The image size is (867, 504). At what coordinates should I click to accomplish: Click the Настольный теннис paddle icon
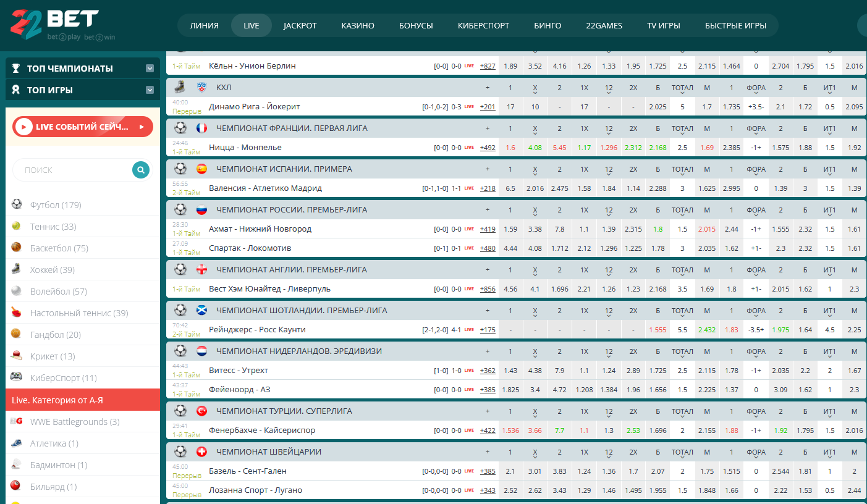[16, 313]
